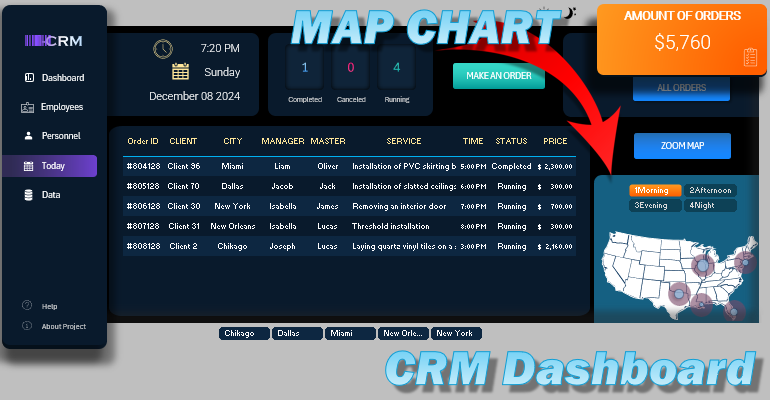The width and height of the screenshot is (770, 400).
Task: Click the MANAGER column header
Action: point(283,141)
